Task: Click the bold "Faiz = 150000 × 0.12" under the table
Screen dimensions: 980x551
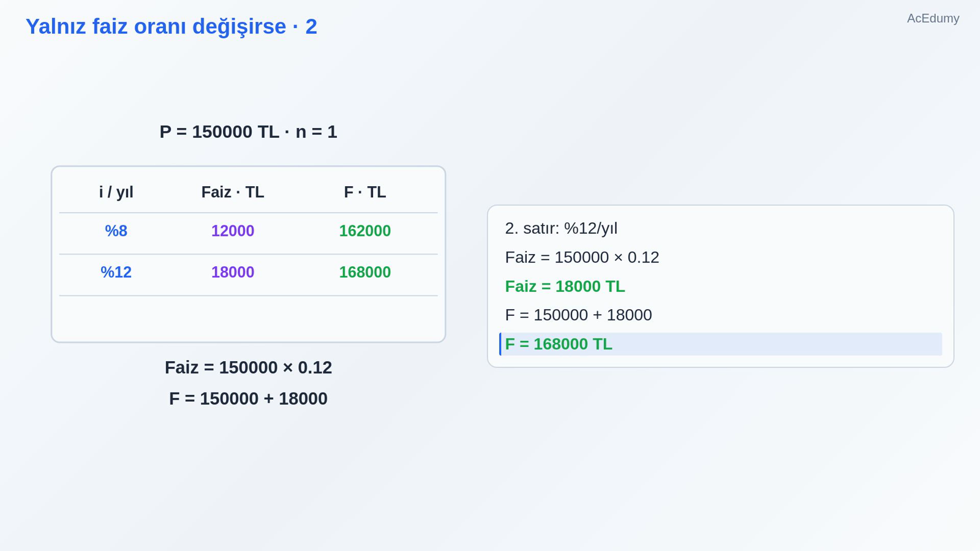Action: 248,367
